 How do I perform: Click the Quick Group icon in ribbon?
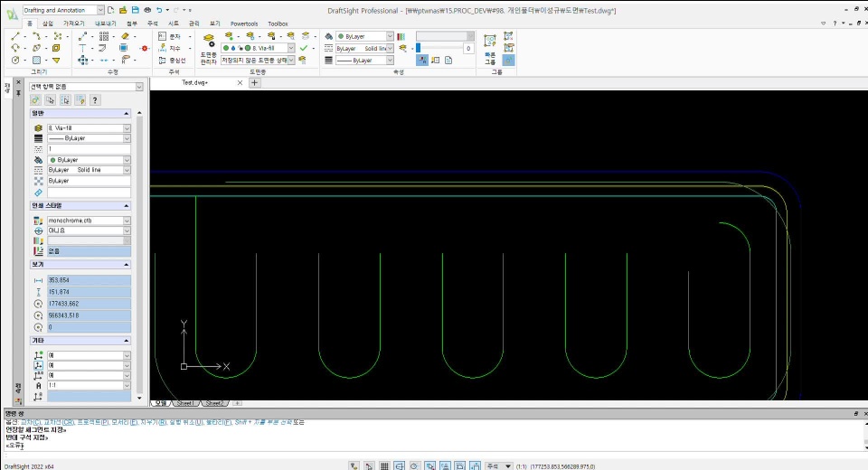489,41
